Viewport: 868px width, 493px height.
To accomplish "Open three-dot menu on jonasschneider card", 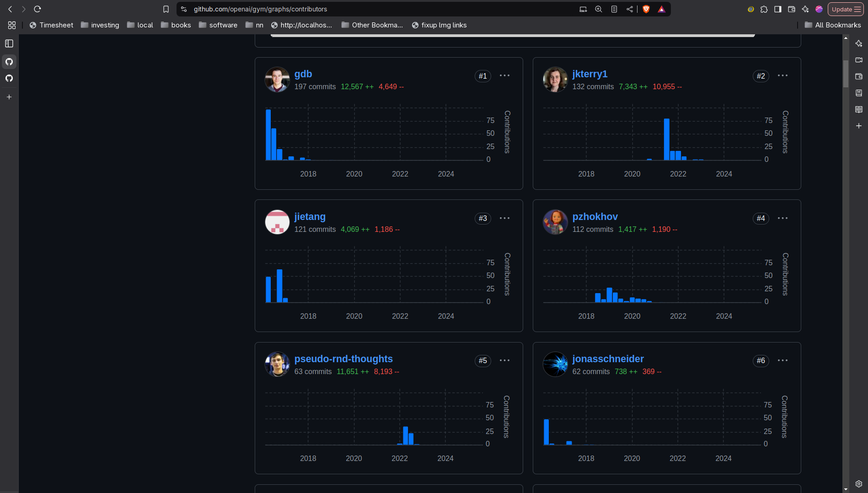I will tap(782, 360).
